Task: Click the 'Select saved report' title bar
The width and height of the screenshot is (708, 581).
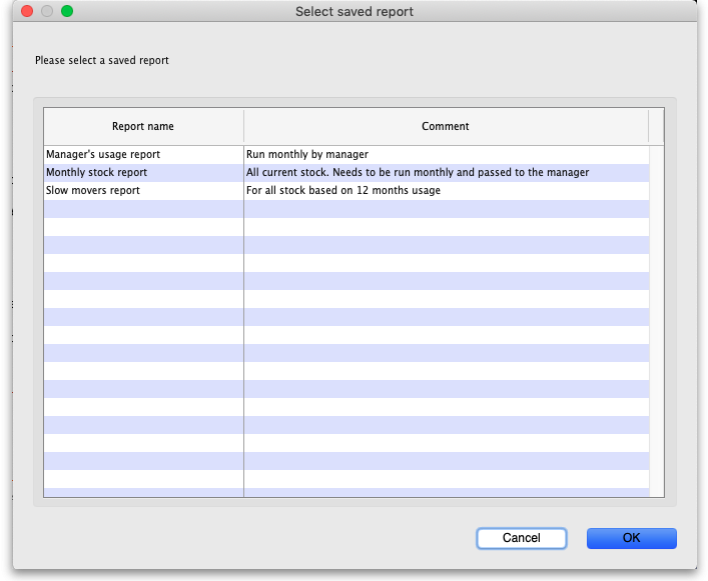Action: coord(354,12)
